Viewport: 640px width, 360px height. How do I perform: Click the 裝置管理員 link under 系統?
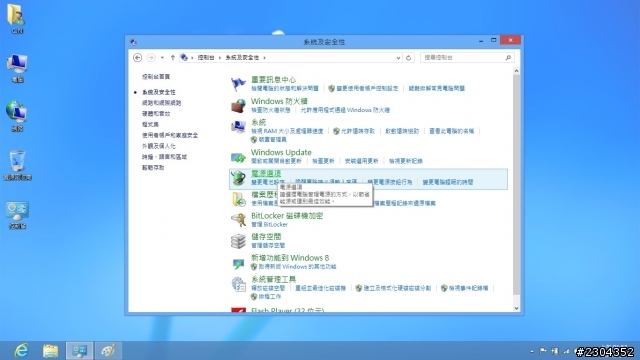click(272, 140)
